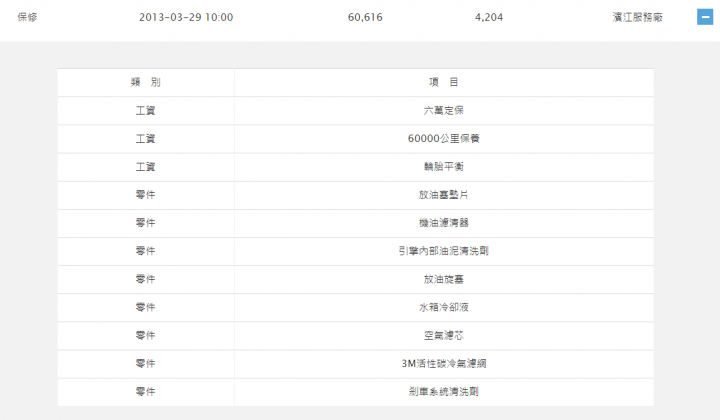This screenshot has width=720, height=420.
Task: Select the 六萬定保 item row
Action: [x=443, y=110]
